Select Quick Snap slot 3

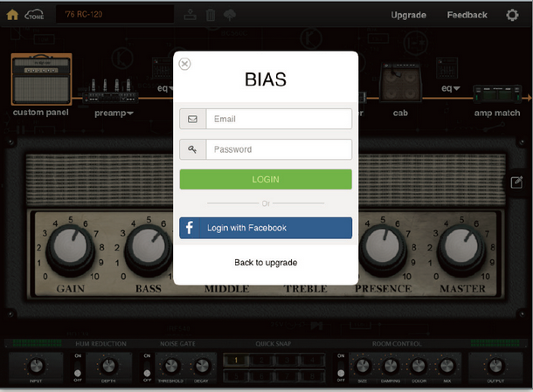coord(287,360)
